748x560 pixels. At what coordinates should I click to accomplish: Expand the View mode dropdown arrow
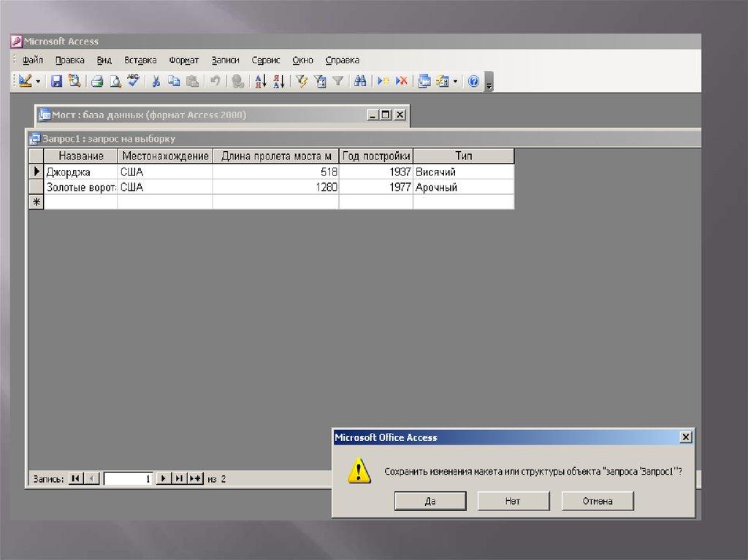tap(38, 82)
